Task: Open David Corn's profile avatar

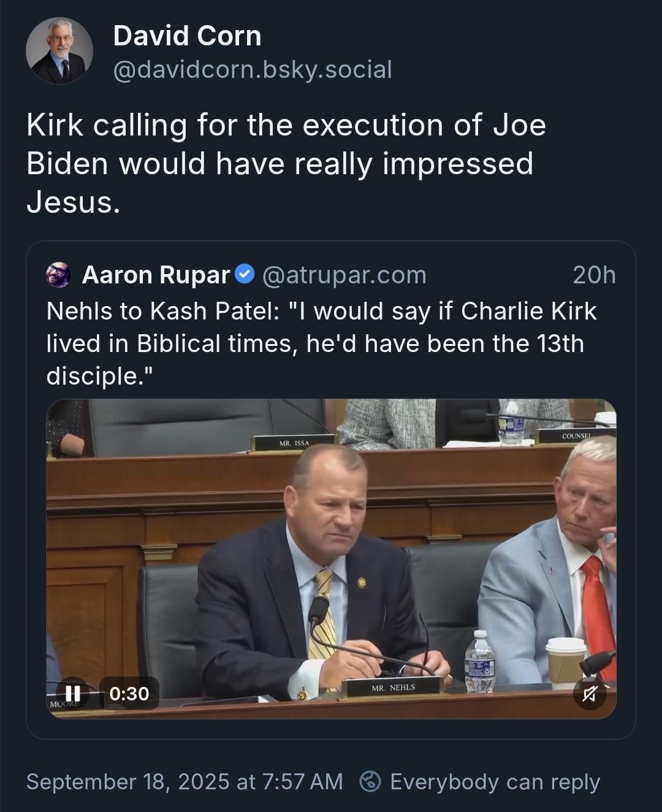Action: pyautogui.click(x=59, y=51)
